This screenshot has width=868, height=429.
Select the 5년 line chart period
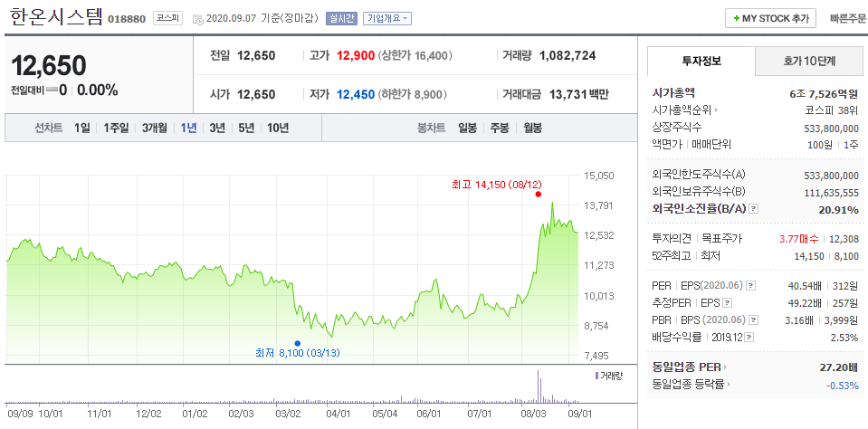click(x=246, y=128)
